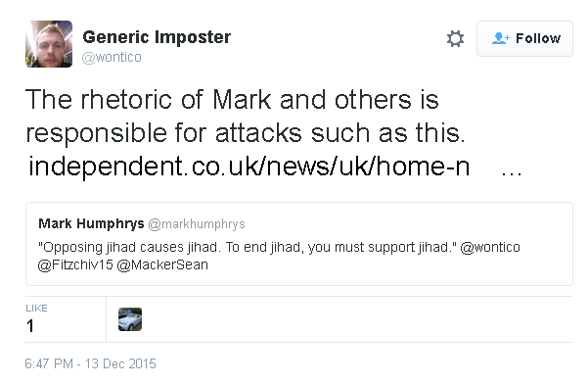Open the gear settings icon menu

455,38
